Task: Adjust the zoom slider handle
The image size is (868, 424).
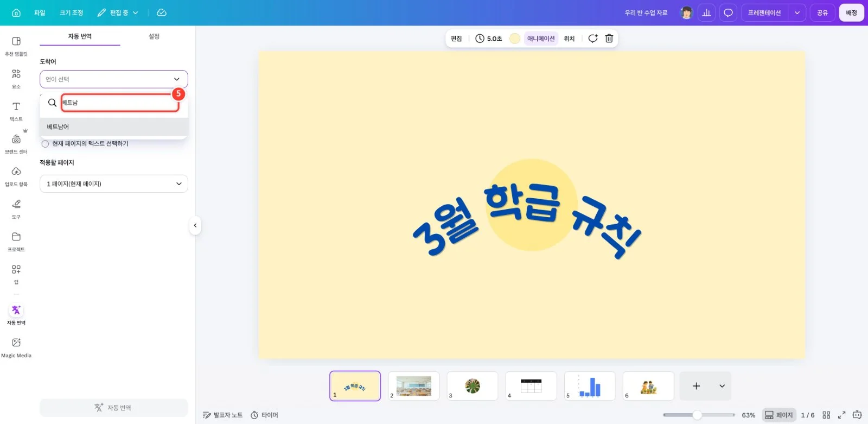Action: pyautogui.click(x=697, y=415)
